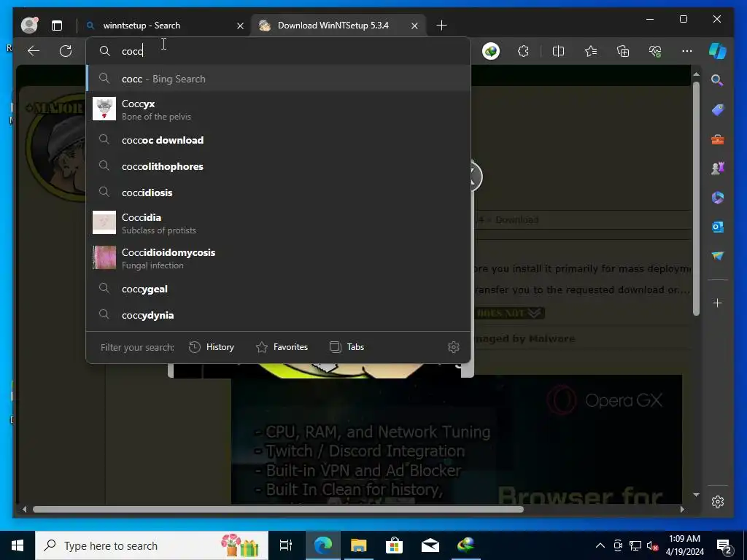This screenshot has width=747, height=560.
Task: Switch to Download WinNTSetup 5.3.4 tab
Action: tap(338, 26)
